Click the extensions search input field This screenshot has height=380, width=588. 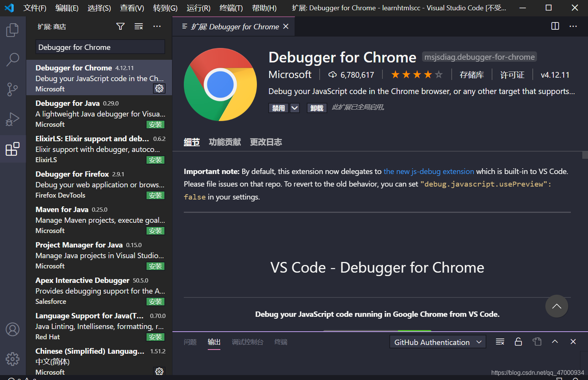tap(100, 47)
